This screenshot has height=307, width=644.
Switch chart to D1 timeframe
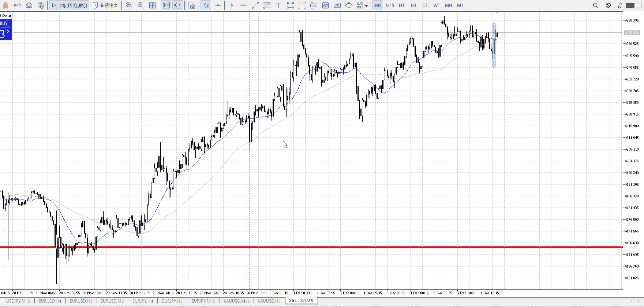tap(425, 5)
